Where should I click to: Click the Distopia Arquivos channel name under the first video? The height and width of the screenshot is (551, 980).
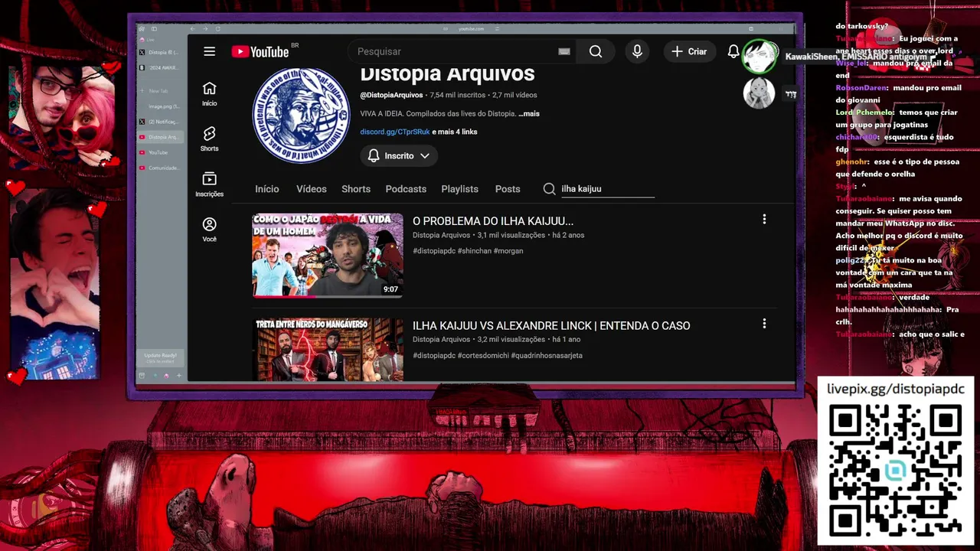441,235
